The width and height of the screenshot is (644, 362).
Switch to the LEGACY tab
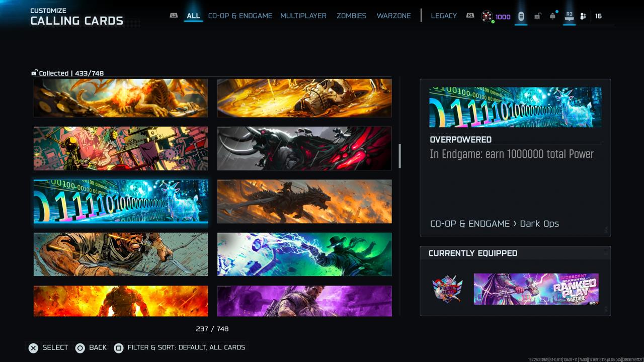[x=444, y=16]
